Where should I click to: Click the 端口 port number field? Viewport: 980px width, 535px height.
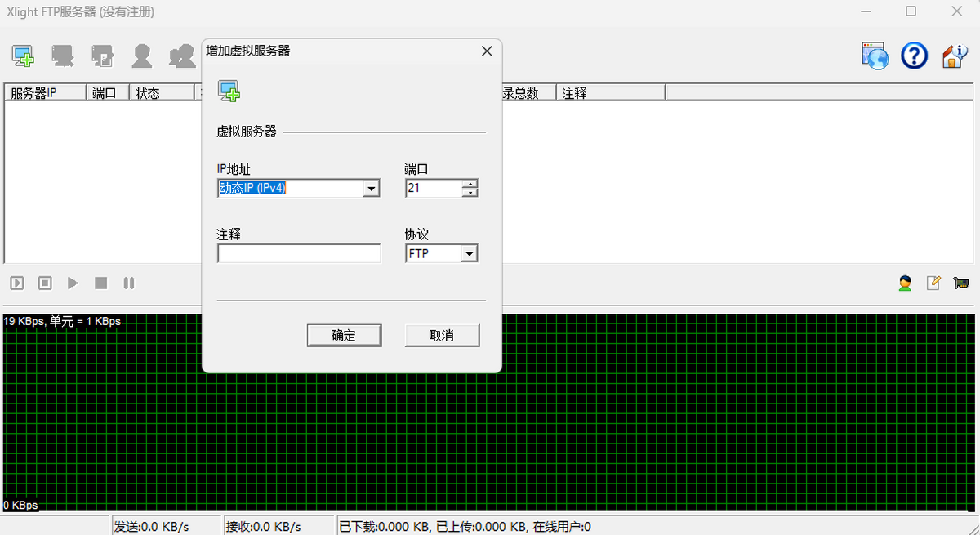(x=433, y=189)
